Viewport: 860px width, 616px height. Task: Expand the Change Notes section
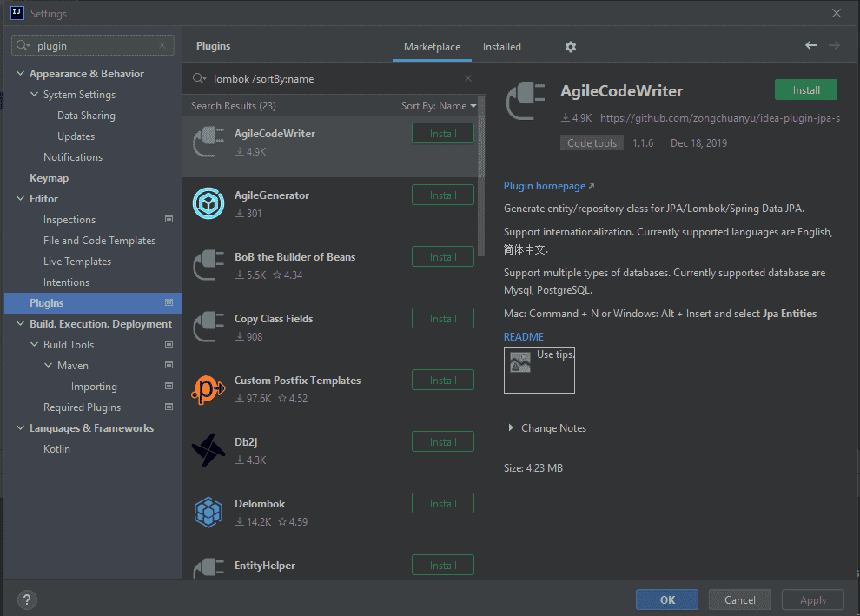point(510,428)
